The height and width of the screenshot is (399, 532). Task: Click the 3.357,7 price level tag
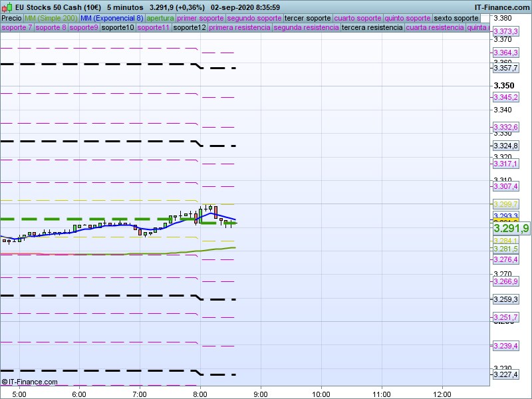coord(505,68)
